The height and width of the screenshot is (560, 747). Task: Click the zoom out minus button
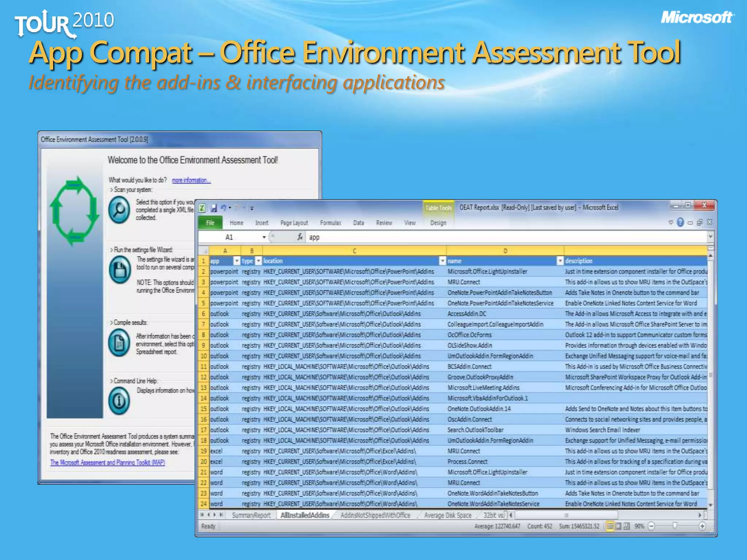pos(652,526)
